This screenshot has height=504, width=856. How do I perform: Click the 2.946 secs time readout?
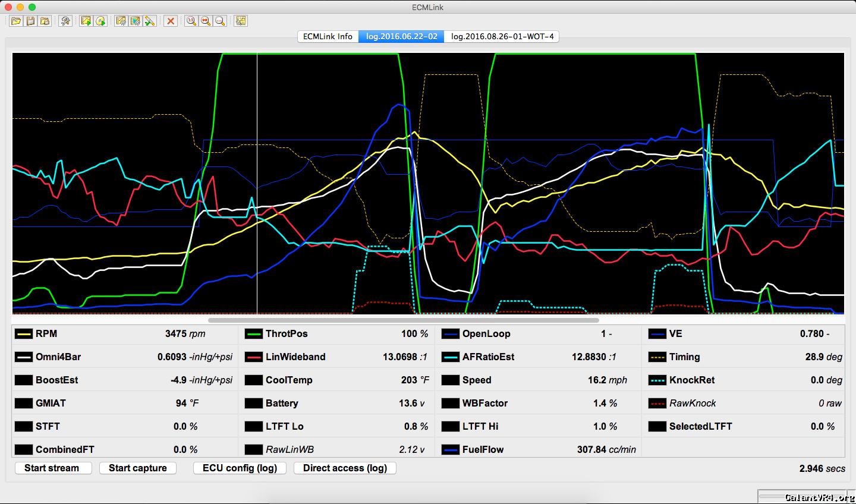pyautogui.click(x=822, y=469)
